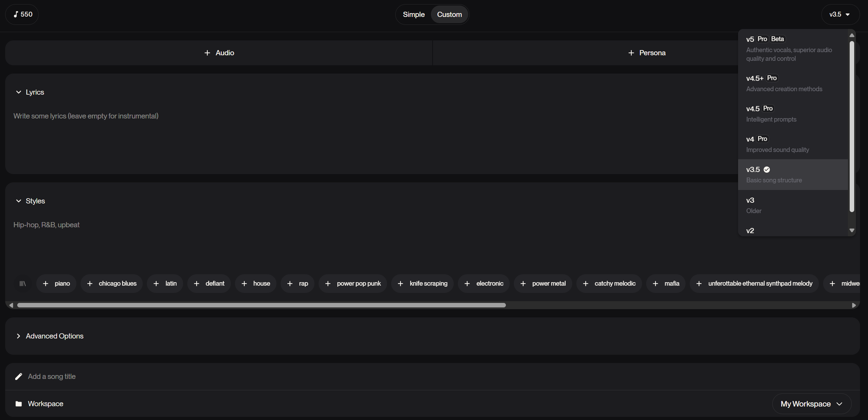Add the chicago blues style tag
This screenshot has width=868, height=420.
pyautogui.click(x=112, y=284)
